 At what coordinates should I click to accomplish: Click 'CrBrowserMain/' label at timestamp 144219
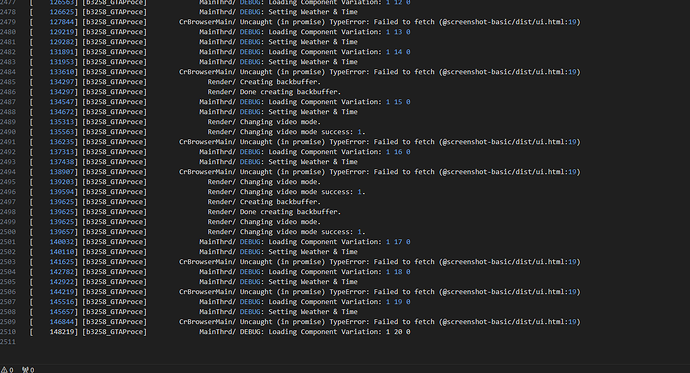pos(207,292)
